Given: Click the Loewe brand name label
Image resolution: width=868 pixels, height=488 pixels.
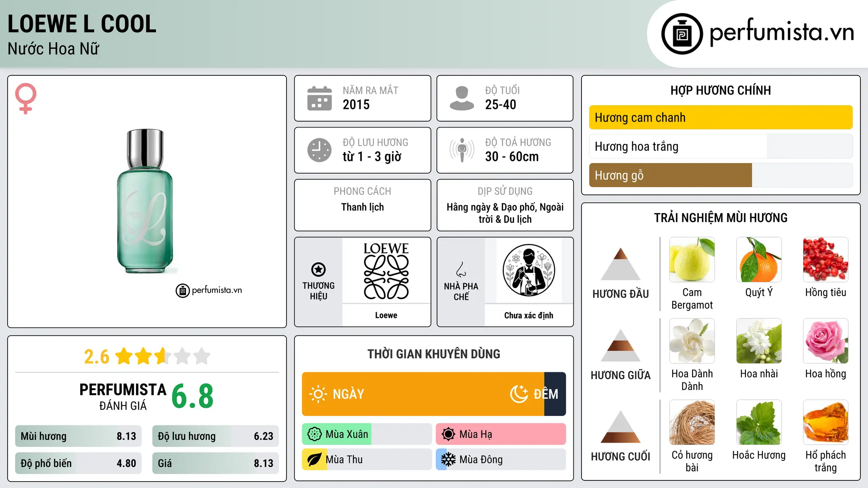Looking at the screenshot, I should 386,315.
